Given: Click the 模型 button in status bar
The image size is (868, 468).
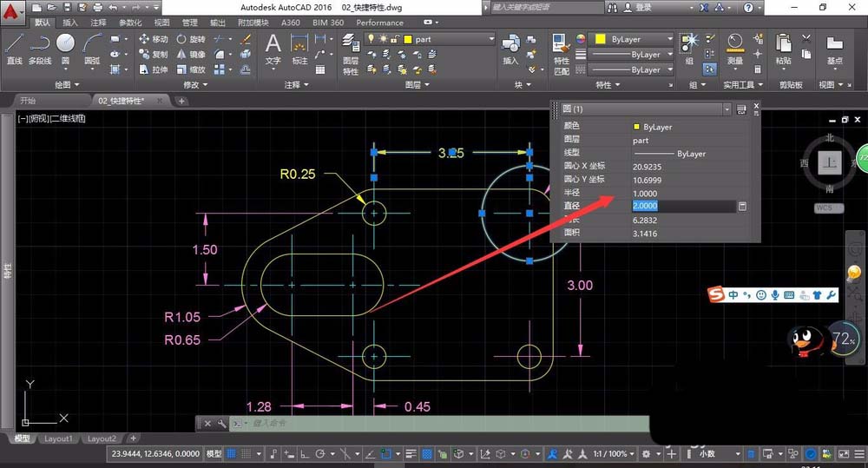Looking at the screenshot, I should [214, 453].
